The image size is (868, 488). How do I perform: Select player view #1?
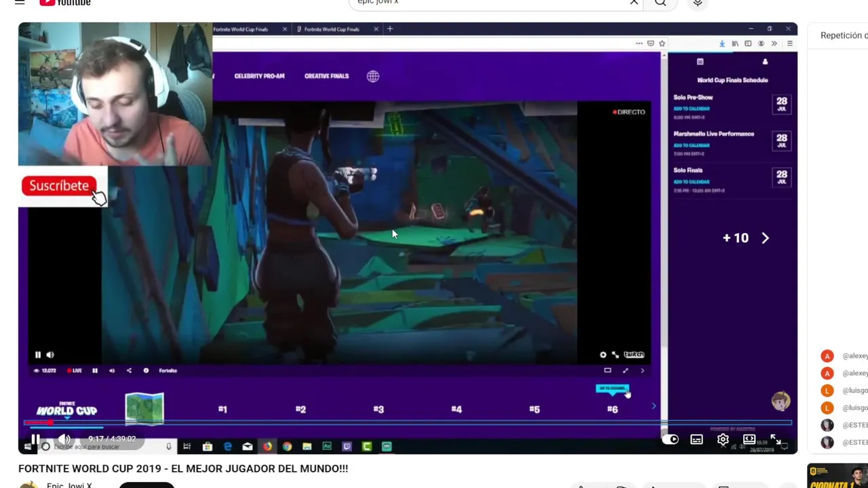pyautogui.click(x=222, y=409)
